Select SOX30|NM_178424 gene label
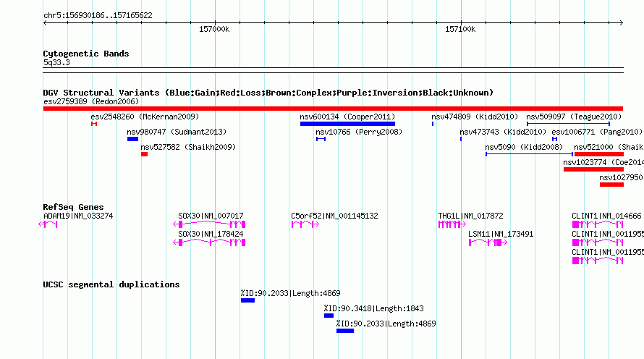This screenshot has height=359, width=644. pos(211,234)
